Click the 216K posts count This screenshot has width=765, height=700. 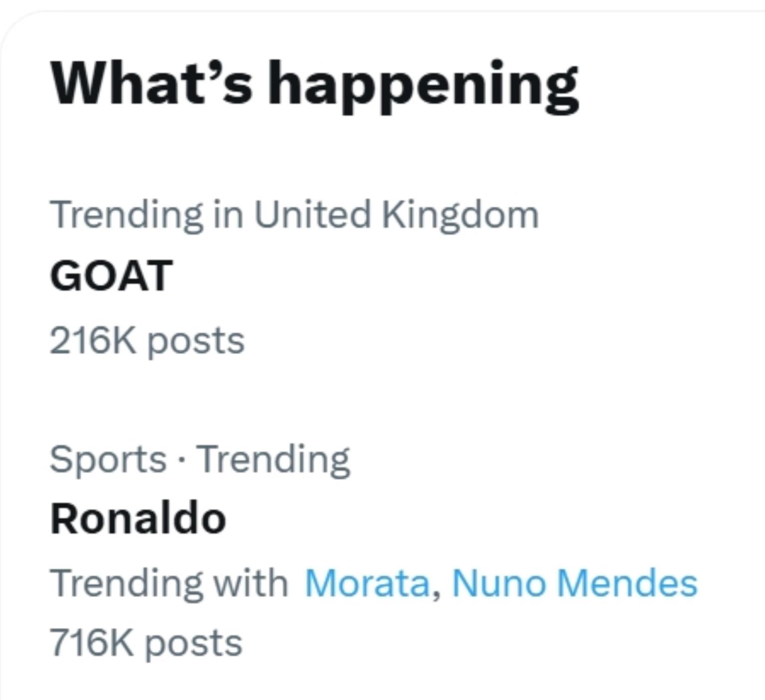[147, 341]
